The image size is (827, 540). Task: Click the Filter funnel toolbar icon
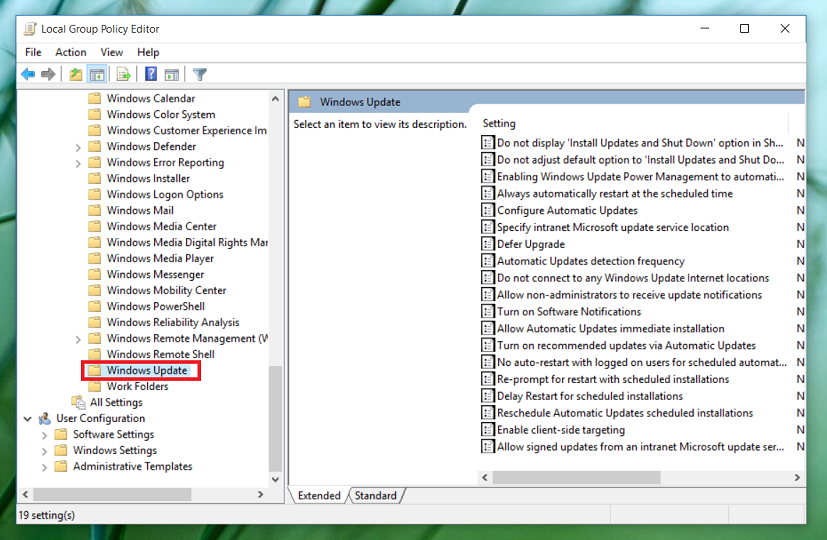coord(200,74)
